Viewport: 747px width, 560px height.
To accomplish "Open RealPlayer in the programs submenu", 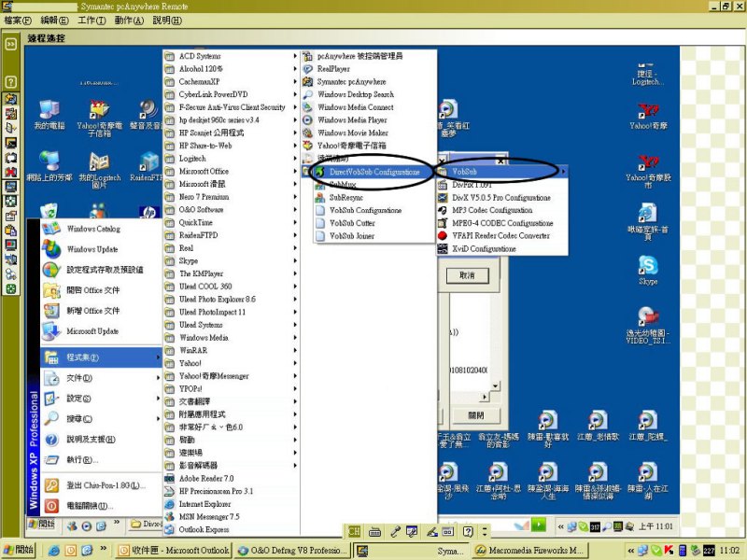I will pos(333,69).
